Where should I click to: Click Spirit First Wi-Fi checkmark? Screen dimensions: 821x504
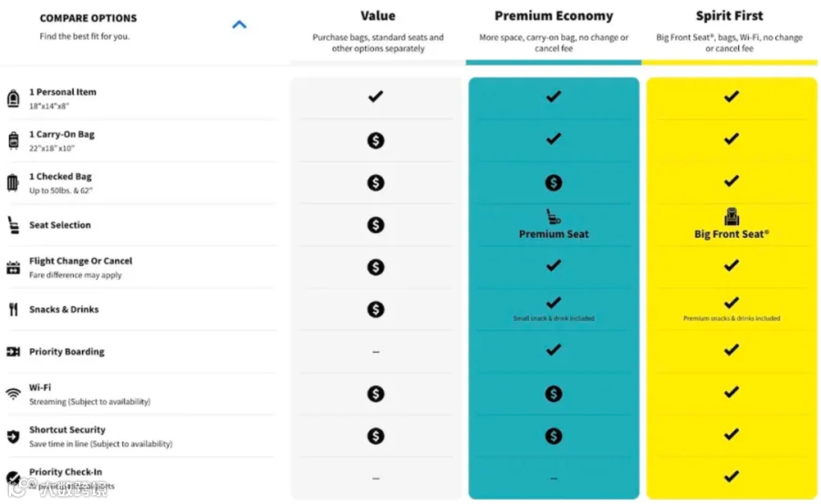(732, 392)
